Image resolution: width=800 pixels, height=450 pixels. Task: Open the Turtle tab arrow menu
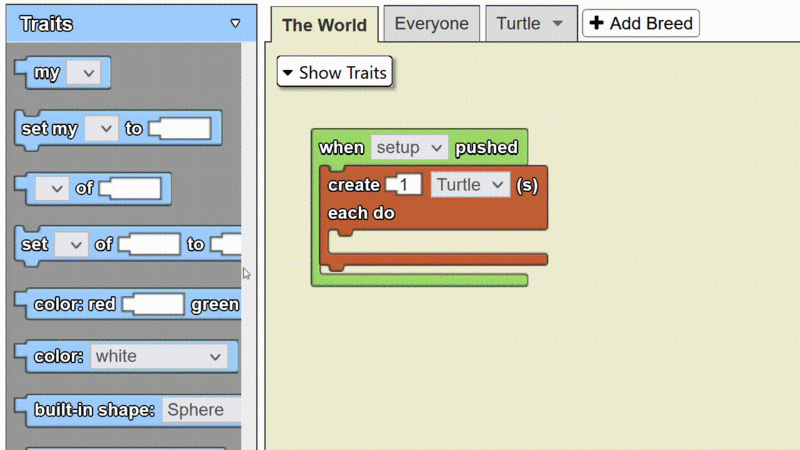[x=558, y=23]
